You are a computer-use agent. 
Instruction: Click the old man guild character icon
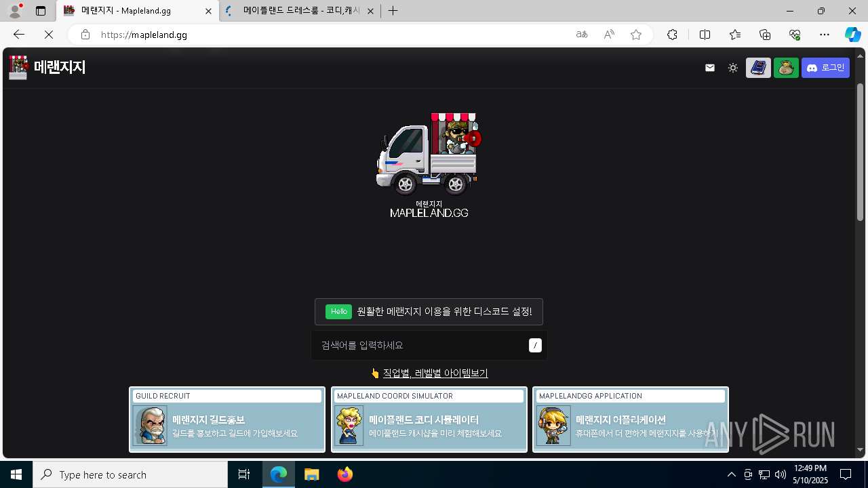click(x=150, y=426)
